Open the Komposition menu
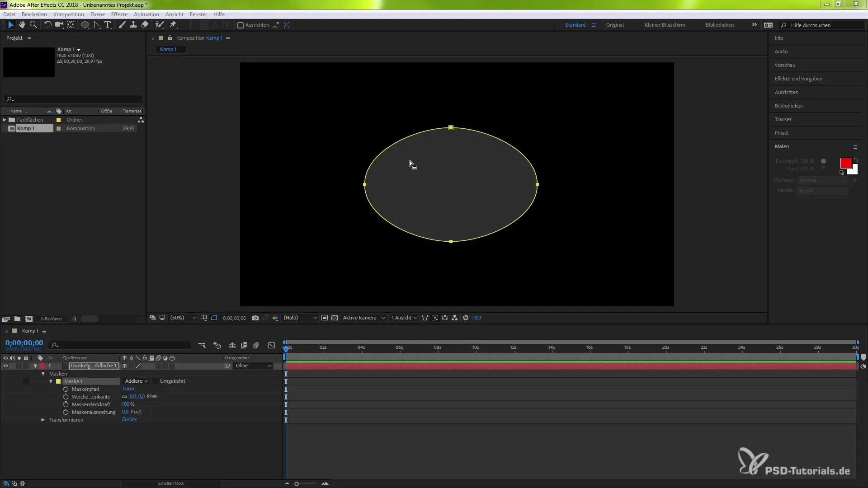Viewport: 868px width, 488px height. point(68,14)
